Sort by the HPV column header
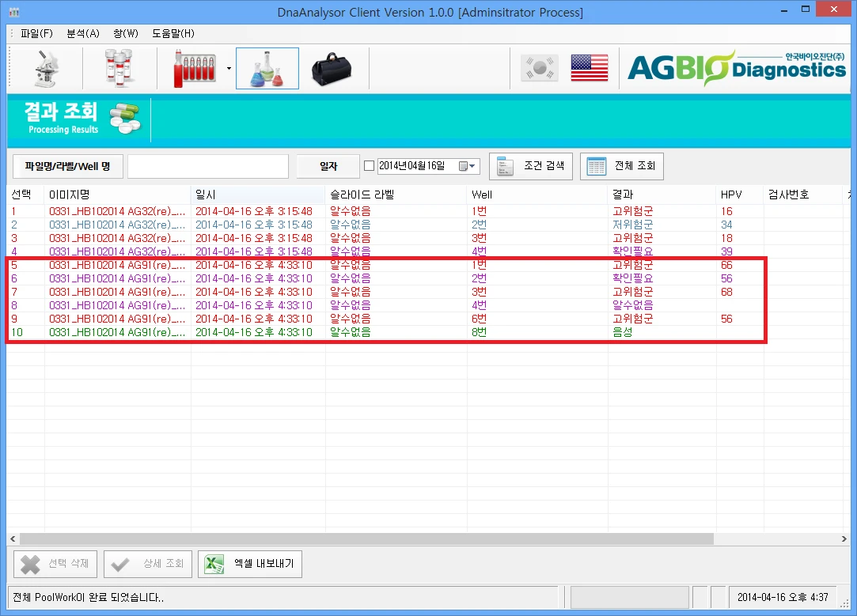The height and width of the screenshot is (616, 857). point(740,195)
